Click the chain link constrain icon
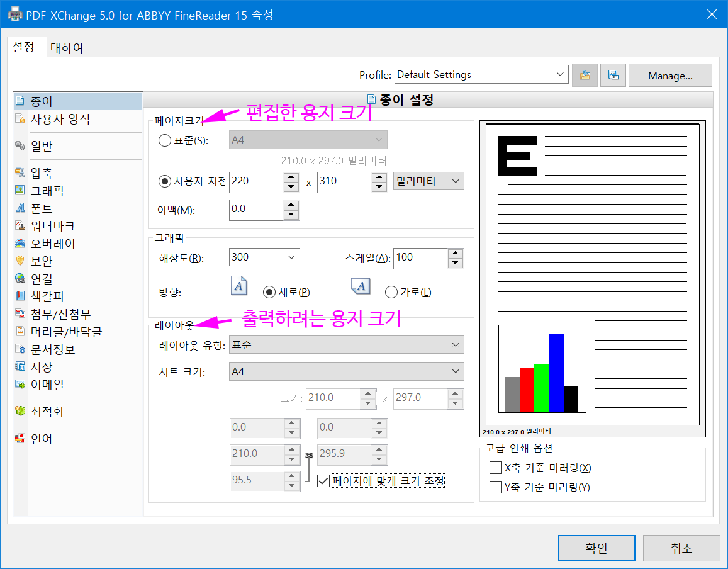Viewport: 728px width, 569px height. (309, 456)
